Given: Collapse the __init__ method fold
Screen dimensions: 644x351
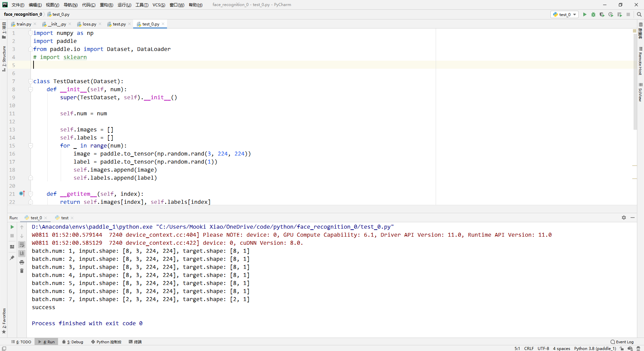Looking at the screenshot, I should click(31, 89).
